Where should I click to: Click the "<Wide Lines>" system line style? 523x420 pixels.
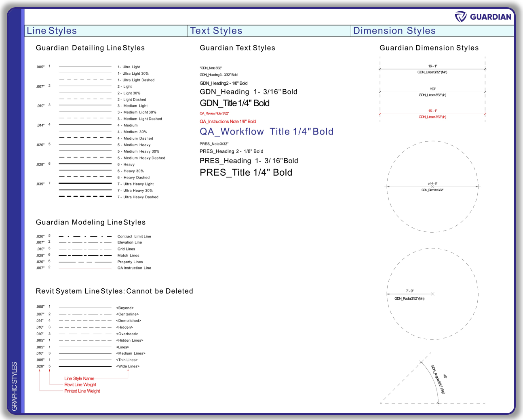[128, 367]
